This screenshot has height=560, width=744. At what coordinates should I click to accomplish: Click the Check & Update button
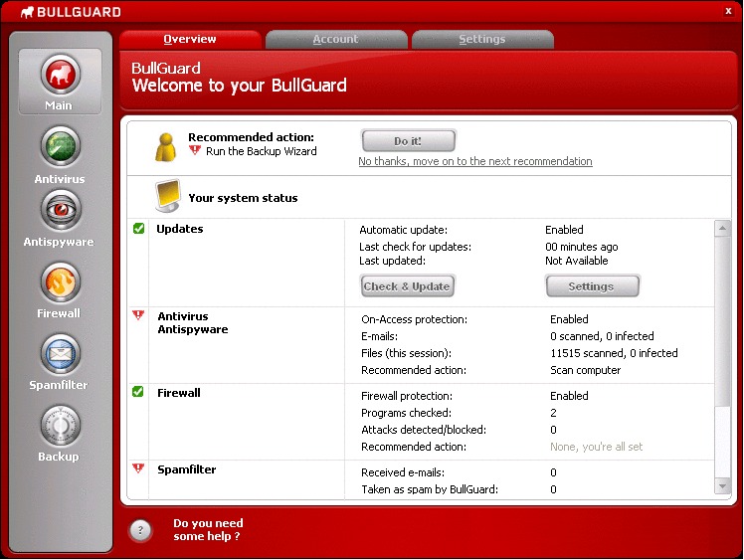[407, 286]
